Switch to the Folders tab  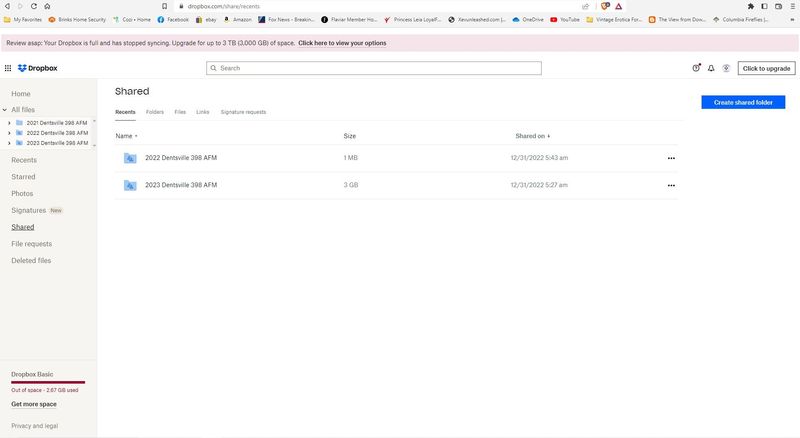pos(155,112)
